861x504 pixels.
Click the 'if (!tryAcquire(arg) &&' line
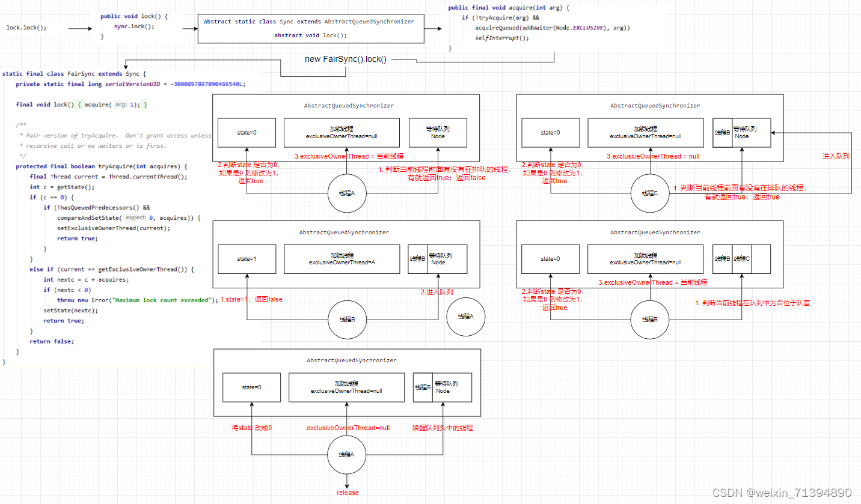500,18
